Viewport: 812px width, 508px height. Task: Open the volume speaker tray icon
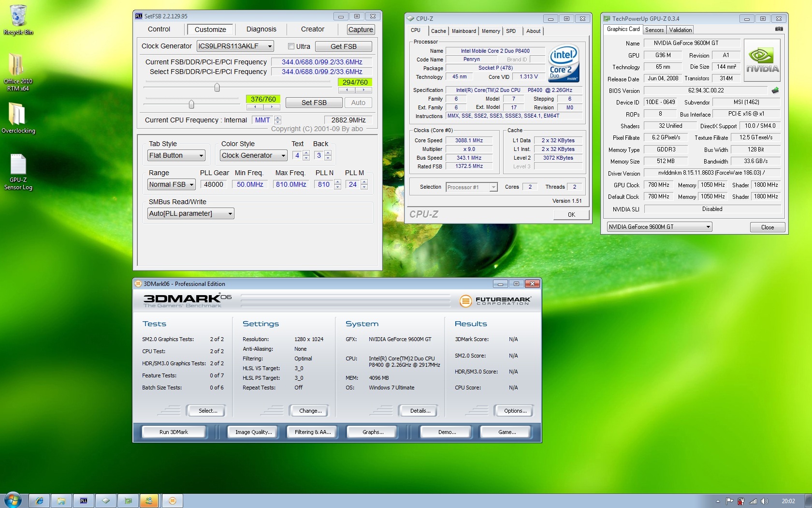coord(764,501)
